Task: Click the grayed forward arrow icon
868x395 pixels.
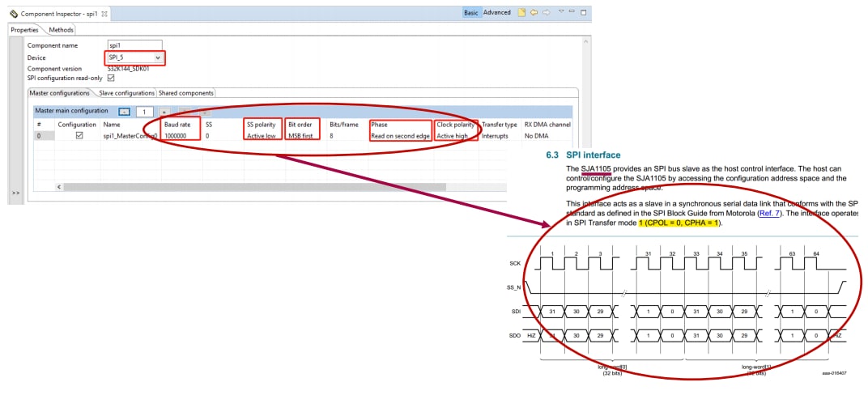Action: (547, 13)
